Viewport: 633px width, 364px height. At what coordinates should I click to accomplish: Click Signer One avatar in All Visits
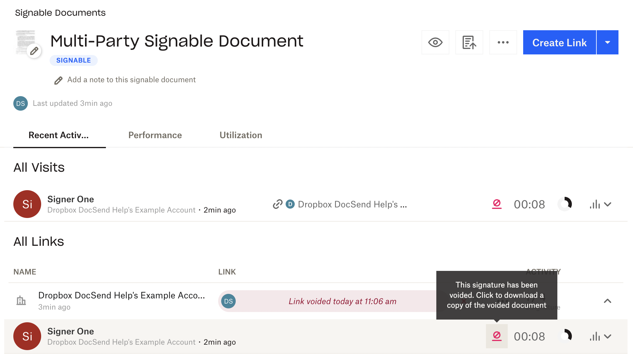click(x=27, y=204)
